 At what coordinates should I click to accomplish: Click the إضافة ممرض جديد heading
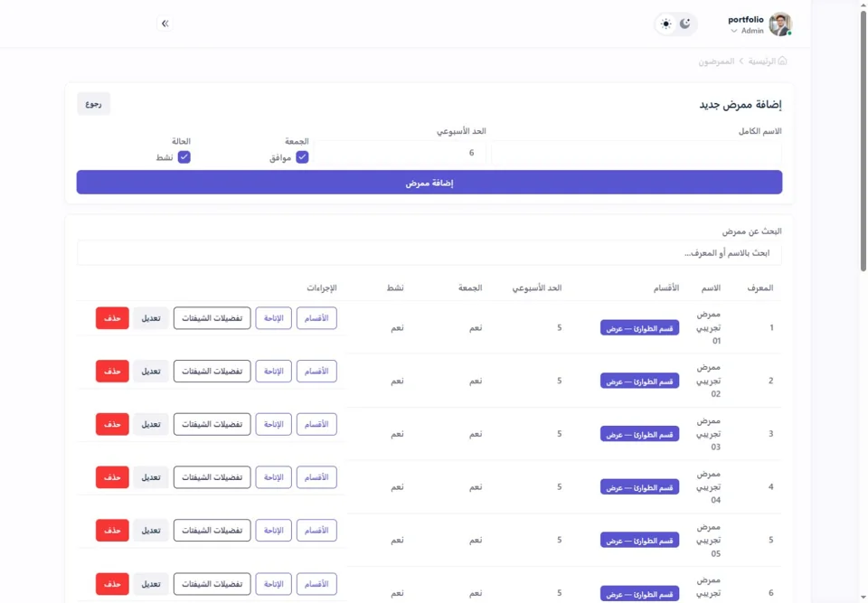(x=741, y=105)
